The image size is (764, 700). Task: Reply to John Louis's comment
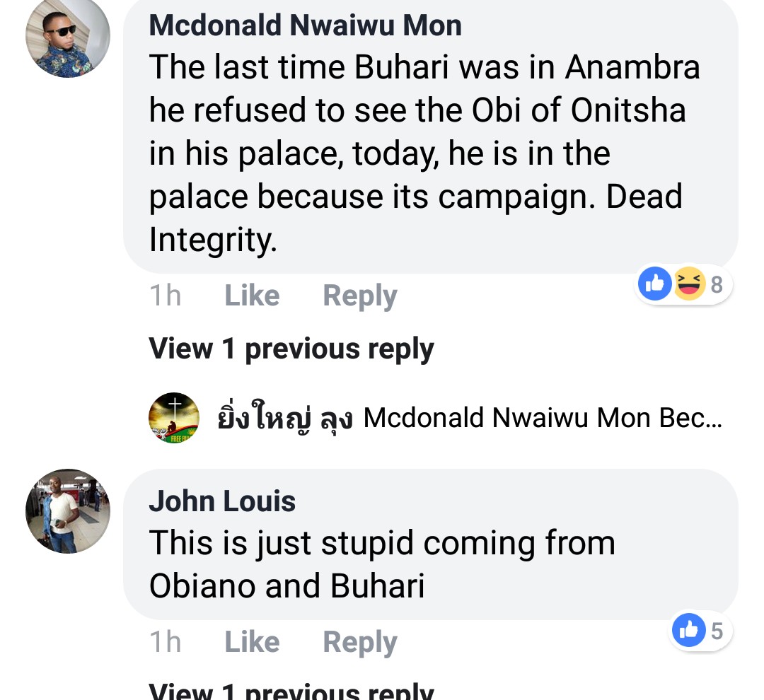pyautogui.click(x=359, y=642)
